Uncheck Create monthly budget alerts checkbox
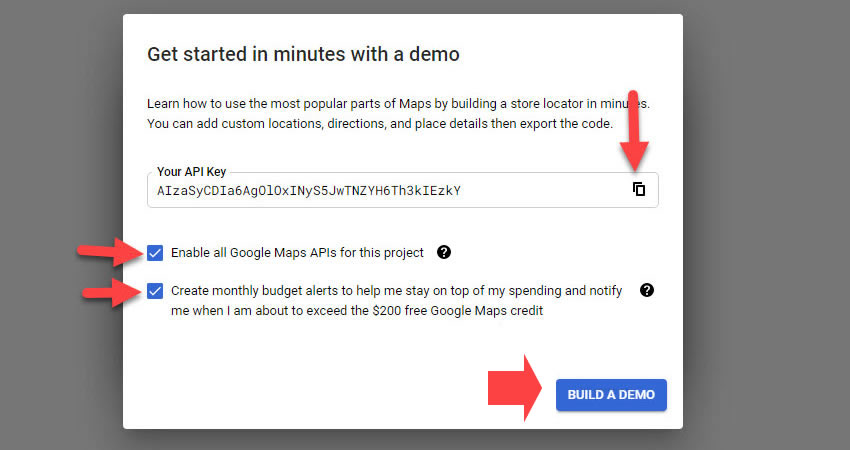Viewport: 850px width, 450px height. (x=155, y=291)
